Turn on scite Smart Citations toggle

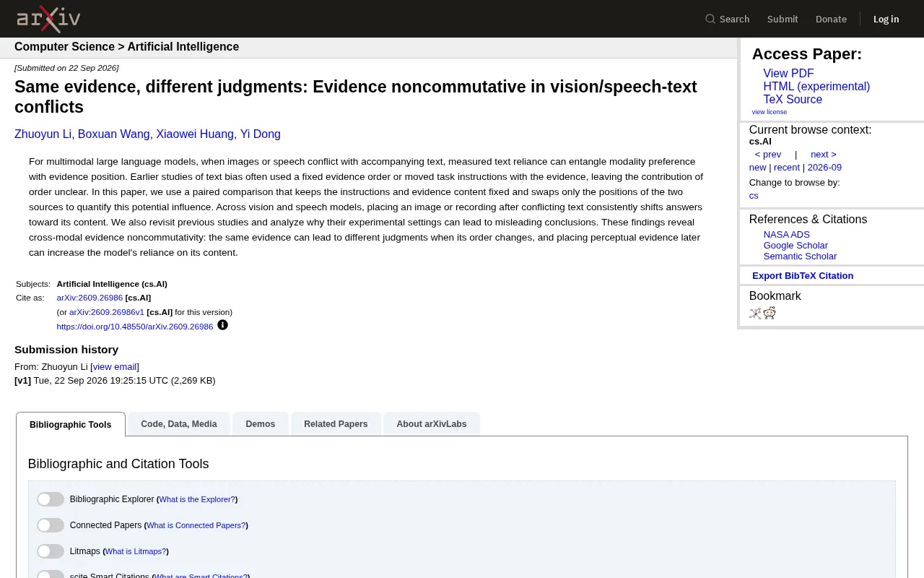tap(51, 575)
